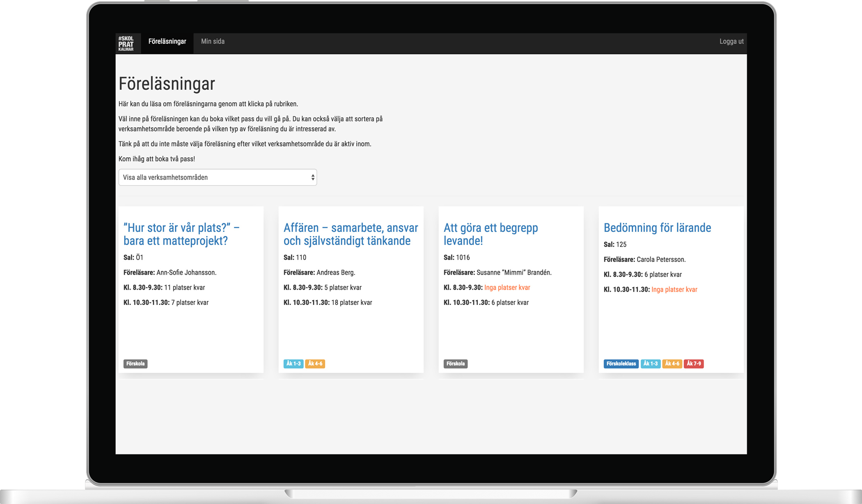
Task: Click "Inga platser kvar" for Kl. 8.30-9.30 slot
Action: [507, 288]
